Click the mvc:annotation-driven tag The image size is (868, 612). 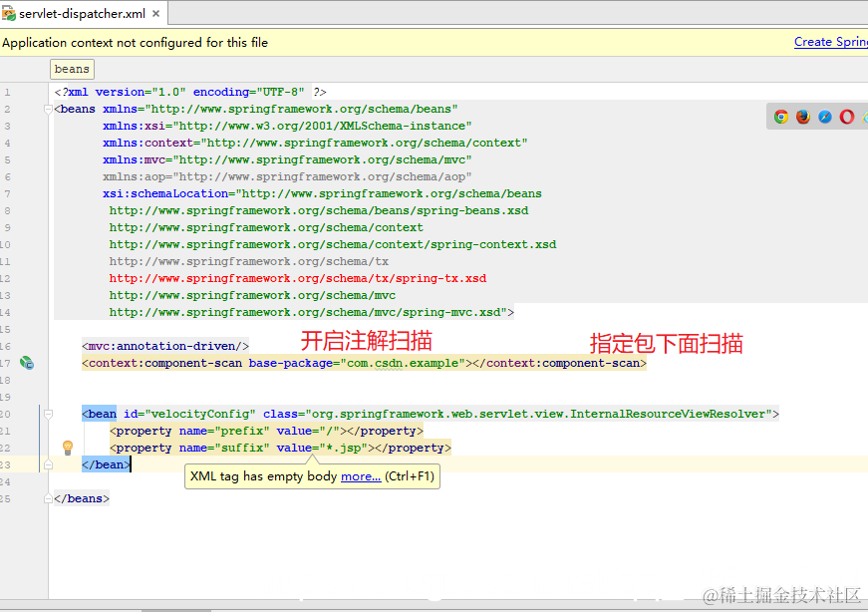165,346
